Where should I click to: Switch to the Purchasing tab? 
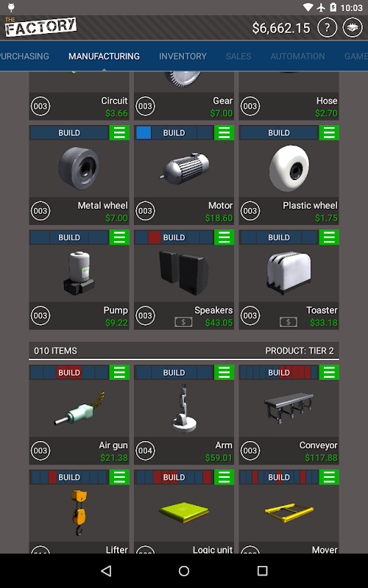pos(24,57)
